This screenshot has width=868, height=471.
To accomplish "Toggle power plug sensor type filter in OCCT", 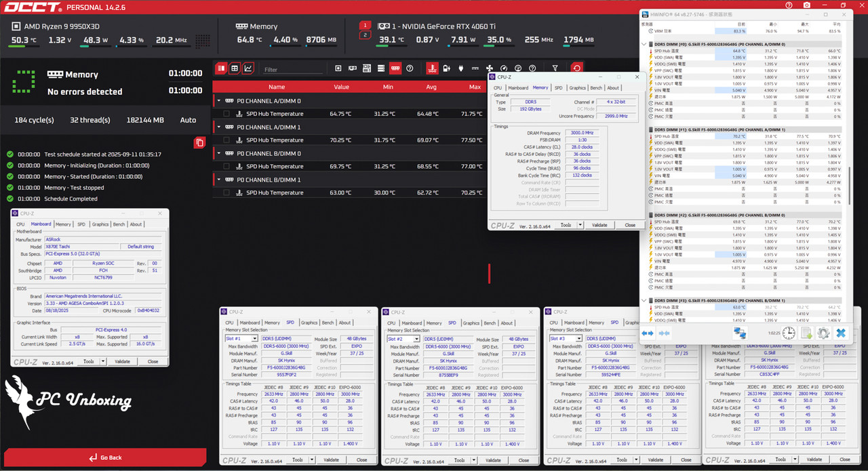I will pos(461,68).
